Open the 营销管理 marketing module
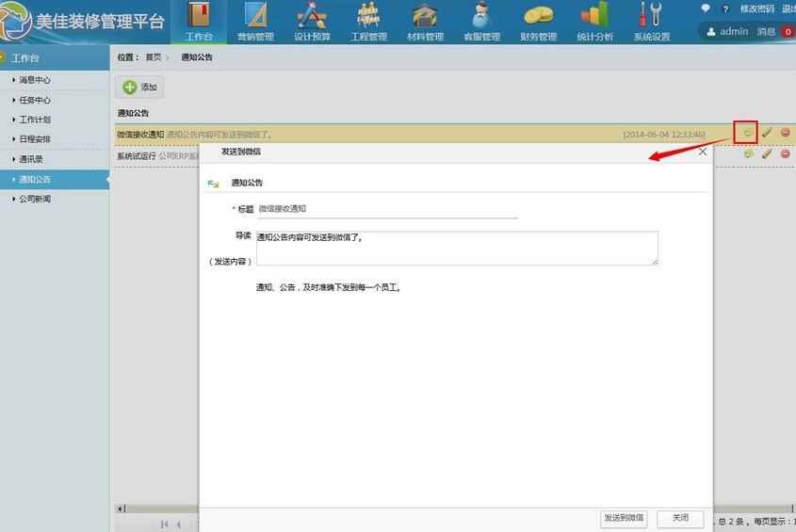The height and width of the screenshot is (532, 796). (255, 22)
